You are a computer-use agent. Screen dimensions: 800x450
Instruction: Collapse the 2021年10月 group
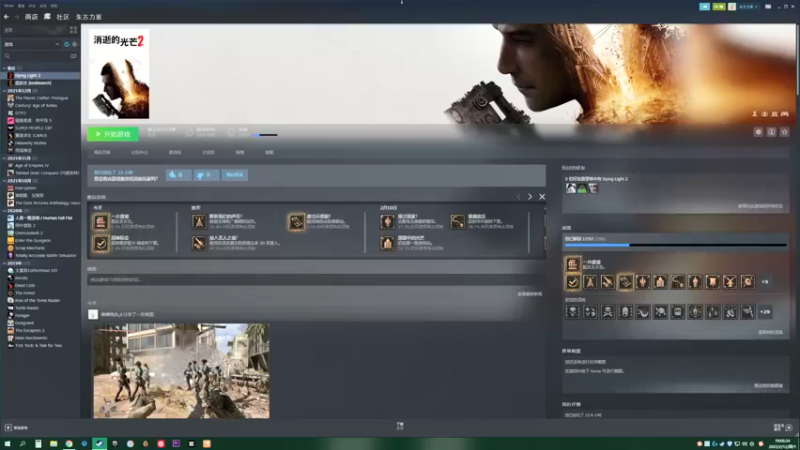pos(5,181)
